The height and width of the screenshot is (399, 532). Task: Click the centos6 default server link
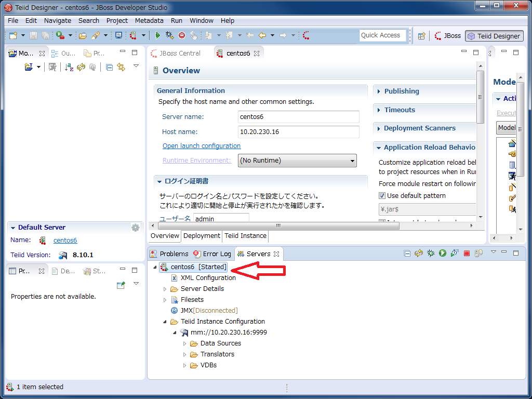point(65,240)
